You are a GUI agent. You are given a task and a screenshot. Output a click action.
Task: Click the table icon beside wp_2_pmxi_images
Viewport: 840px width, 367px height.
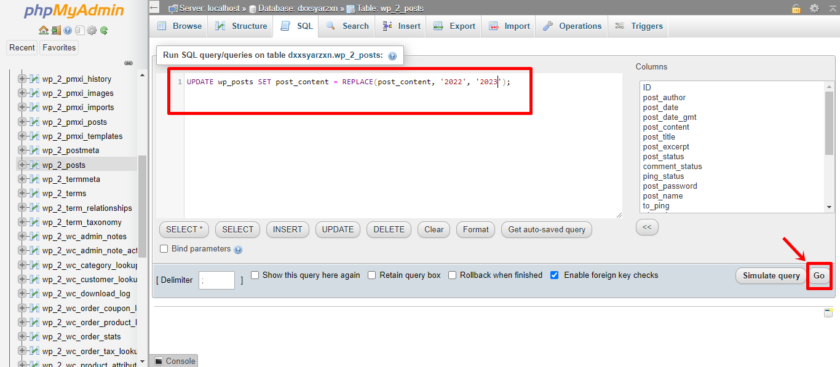pyautogui.click(x=34, y=93)
